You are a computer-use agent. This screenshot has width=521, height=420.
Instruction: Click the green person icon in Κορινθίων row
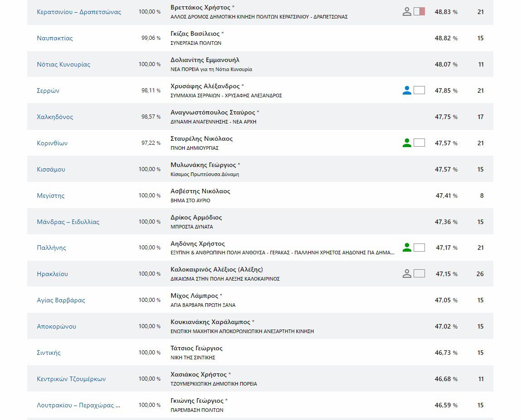407,143
